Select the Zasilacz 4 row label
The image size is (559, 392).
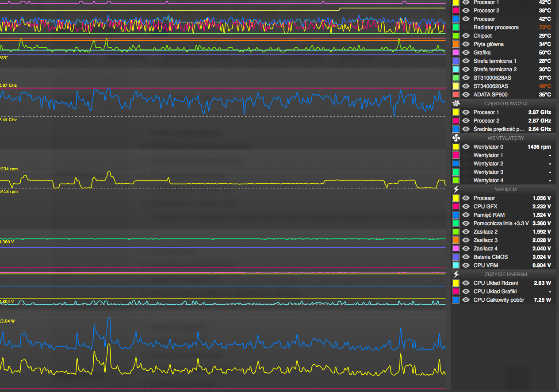pos(485,249)
